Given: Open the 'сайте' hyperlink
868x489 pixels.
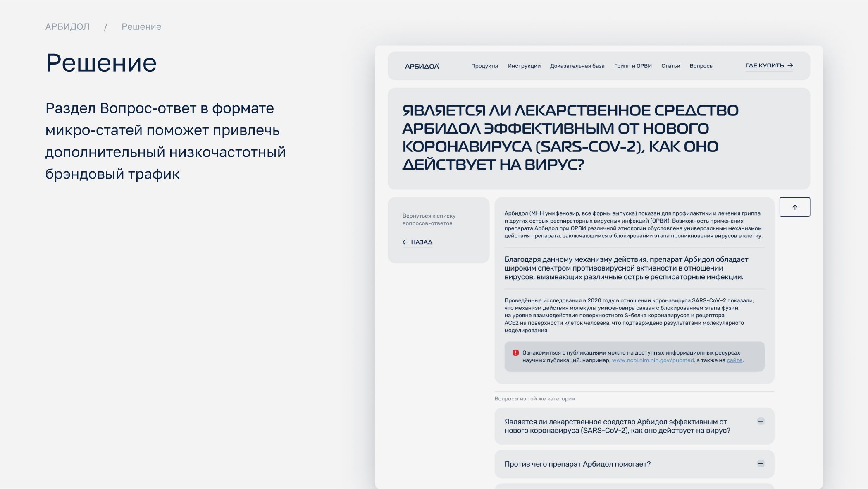Looking at the screenshot, I should tap(734, 360).
